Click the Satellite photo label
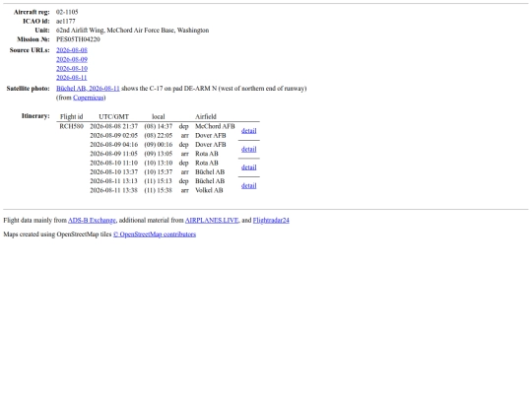The width and height of the screenshot is (532, 399). [29, 89]
